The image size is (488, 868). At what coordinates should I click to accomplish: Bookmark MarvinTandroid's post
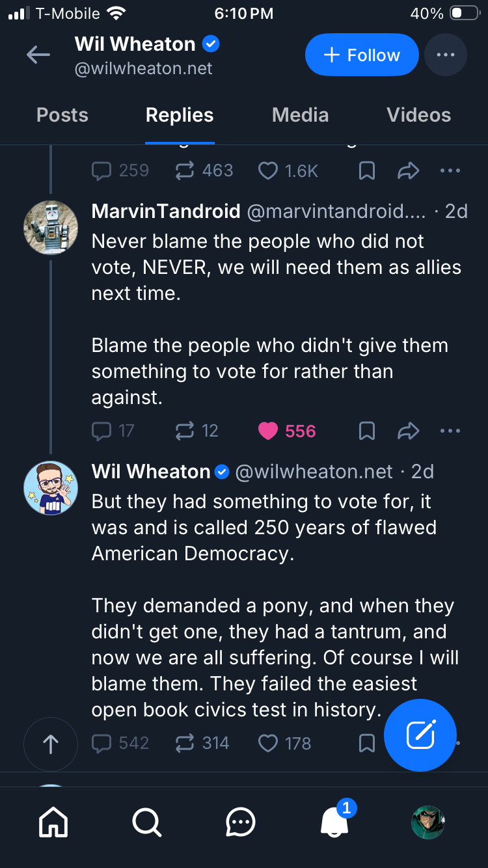point(367,431)
